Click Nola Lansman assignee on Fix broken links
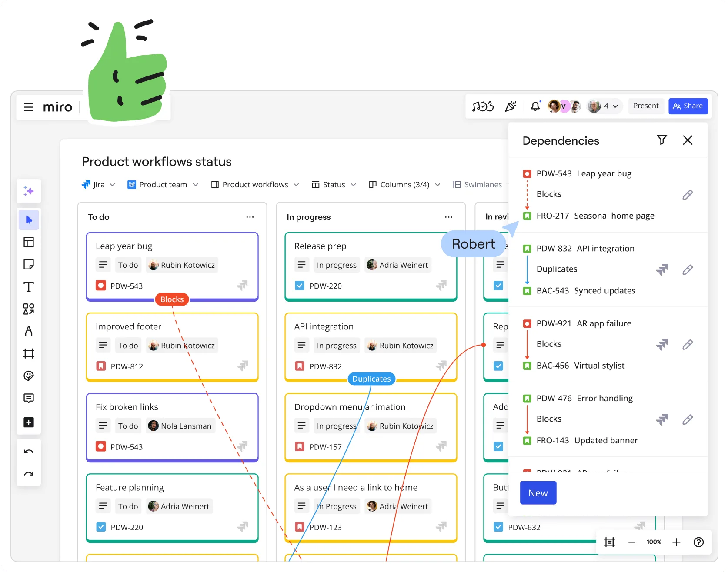728x572 pixels. click(180, 426)
